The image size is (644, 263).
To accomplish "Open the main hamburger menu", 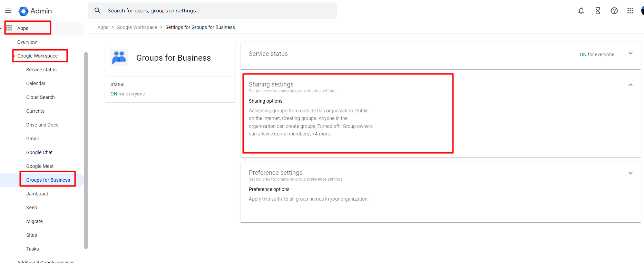I will [8, 11].
